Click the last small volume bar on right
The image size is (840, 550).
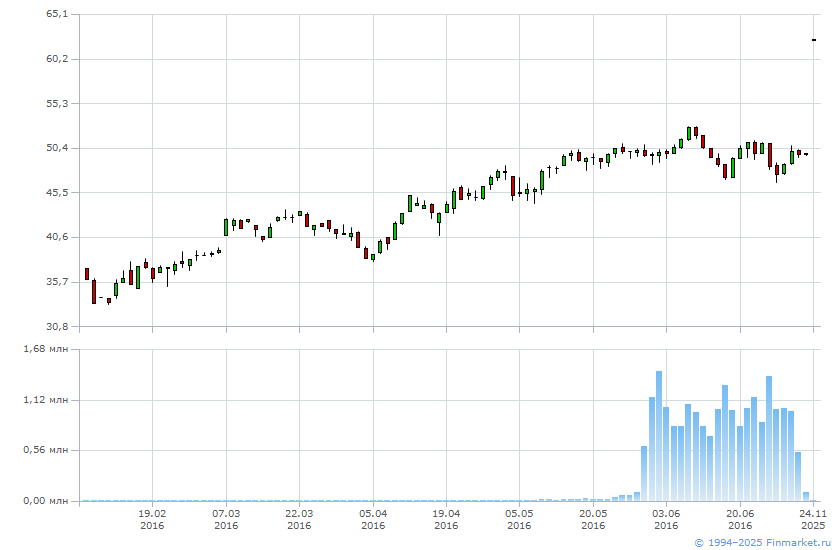(x=806, y=496)
